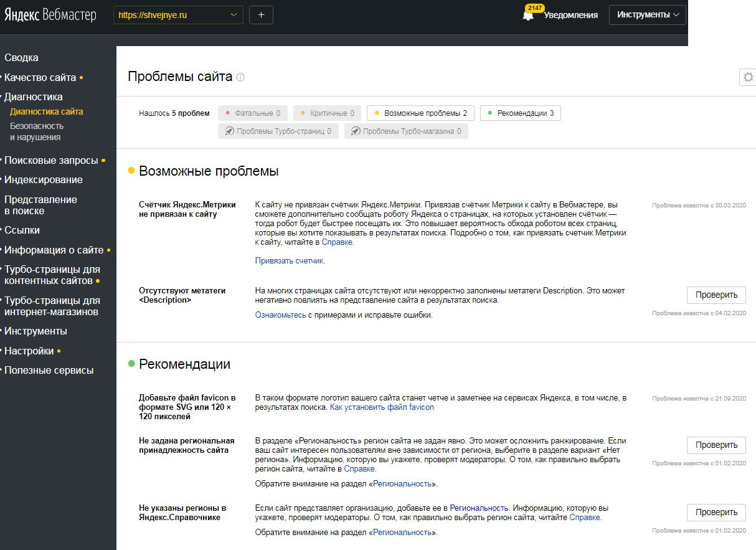This screenshot has width=756, height=550.
Task: Collapse the Диагностика sidebar section
Action: pyautogui.click(x=34, y=97)
